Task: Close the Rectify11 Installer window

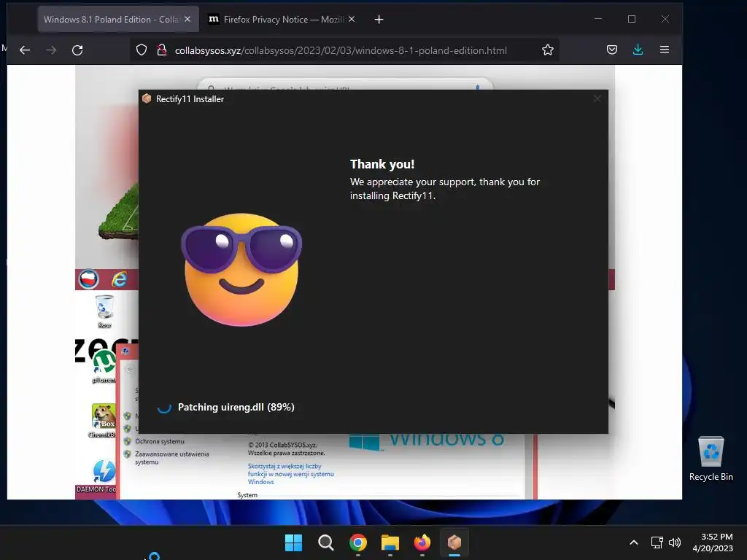Action: (x=597, y=98)
